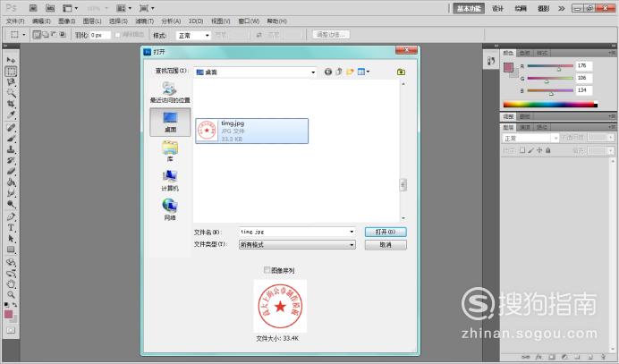Launch Mini Bridge from the application bar

coord(50,8)
